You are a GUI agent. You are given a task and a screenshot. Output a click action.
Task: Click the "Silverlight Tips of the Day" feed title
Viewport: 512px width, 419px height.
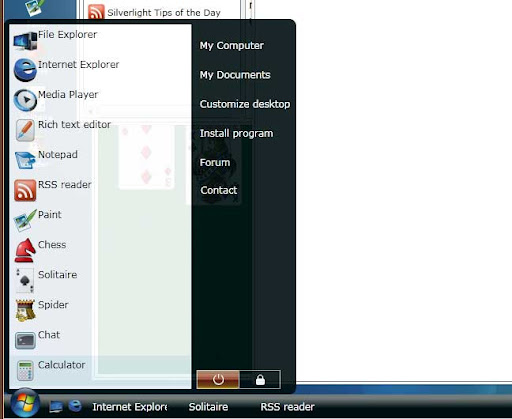point(164,13)
